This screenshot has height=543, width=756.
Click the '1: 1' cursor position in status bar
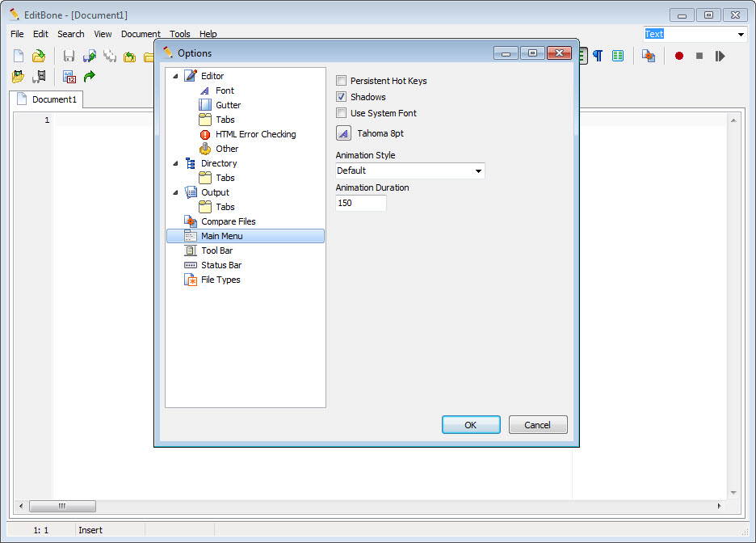pos(41,530)
